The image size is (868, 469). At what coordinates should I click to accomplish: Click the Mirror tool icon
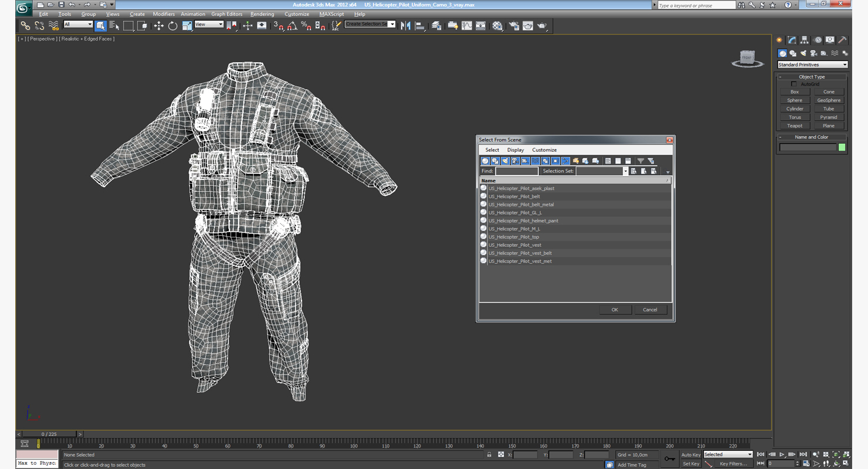tap(405, 26)
